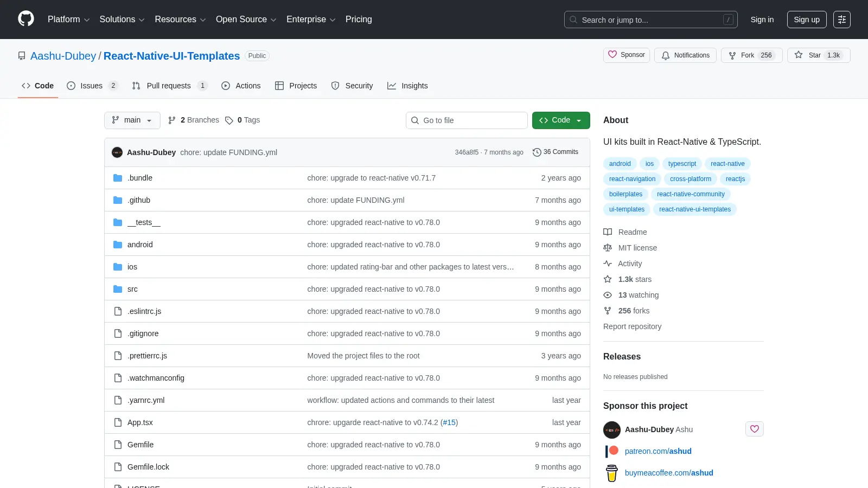This screenshot has width=868, height=488.
Task: Click the sponsor heart button beside Aashu-Dubey Ashu
Action: pos(755,429)
